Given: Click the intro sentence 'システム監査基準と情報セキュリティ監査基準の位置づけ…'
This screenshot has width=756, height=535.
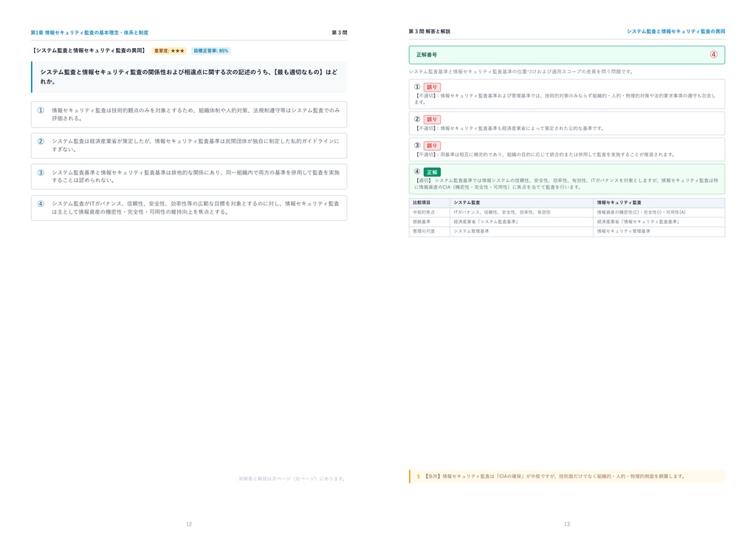Looking at the screenshot, I should coord(520,72).
